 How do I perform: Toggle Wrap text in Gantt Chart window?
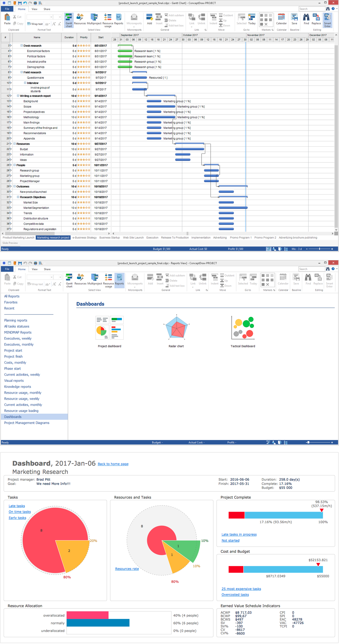click(x=35, y=24)
